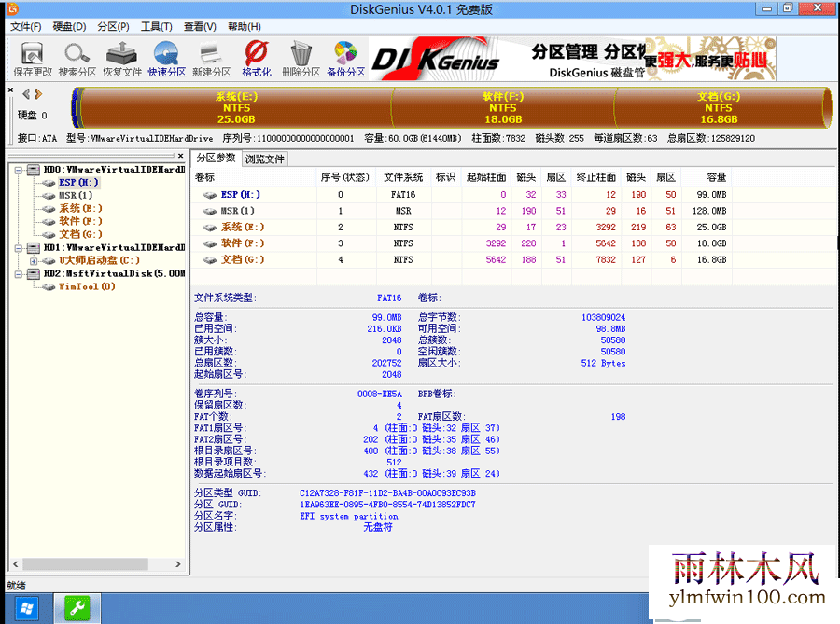Go to previous disk with left arrow
The image size is (840, 624).
click(x=26, y=94)
